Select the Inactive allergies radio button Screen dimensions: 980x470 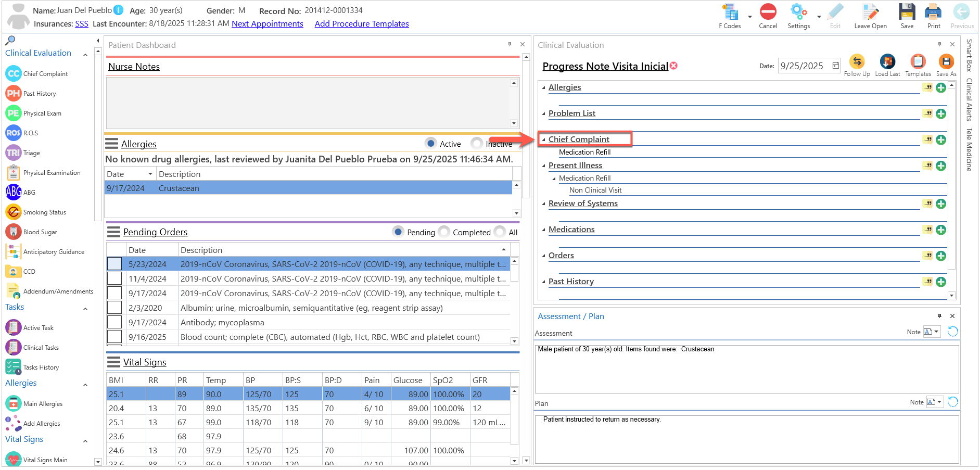click(x=476, y=143)
